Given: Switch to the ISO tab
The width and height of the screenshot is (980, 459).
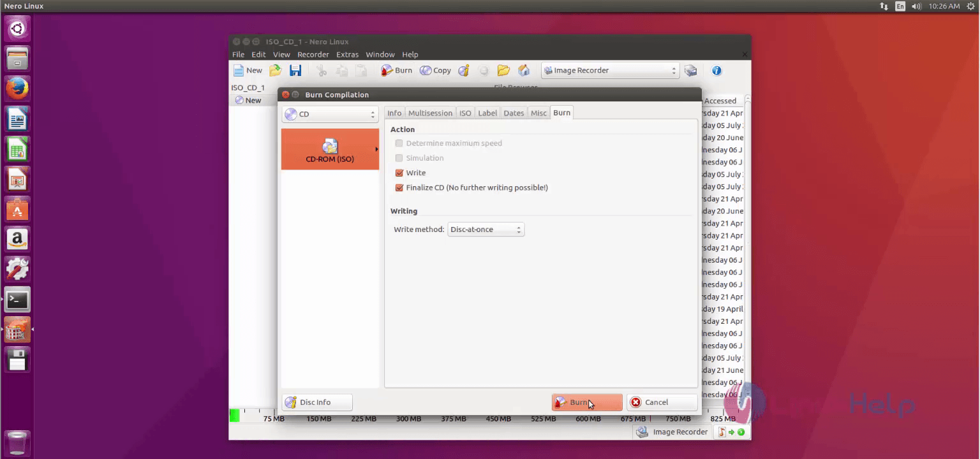Looking at the screenshot, I should (465, 113).
